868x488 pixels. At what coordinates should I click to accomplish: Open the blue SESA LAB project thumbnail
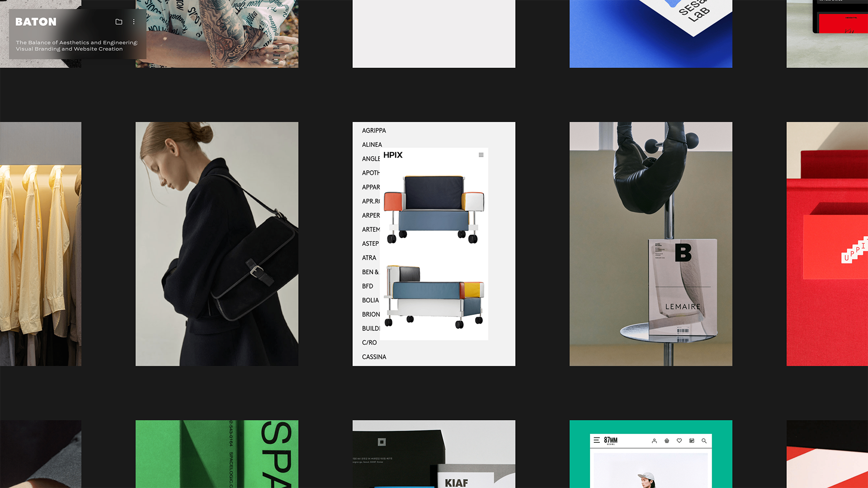(x=651, y=34)
